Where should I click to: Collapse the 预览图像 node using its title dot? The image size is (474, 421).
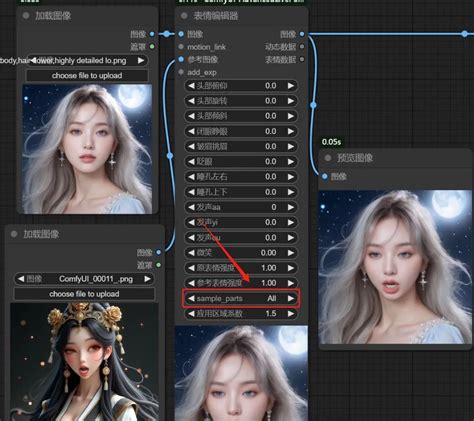click(328, 158)
